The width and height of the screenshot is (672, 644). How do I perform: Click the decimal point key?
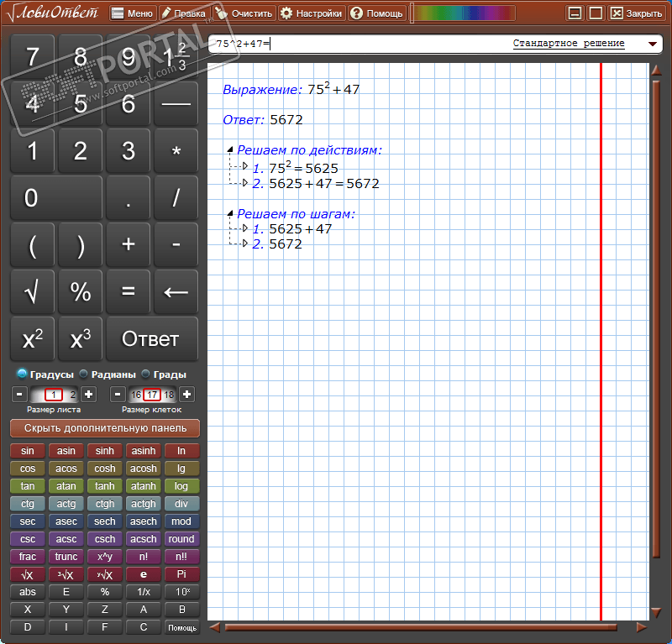point(129,198)
